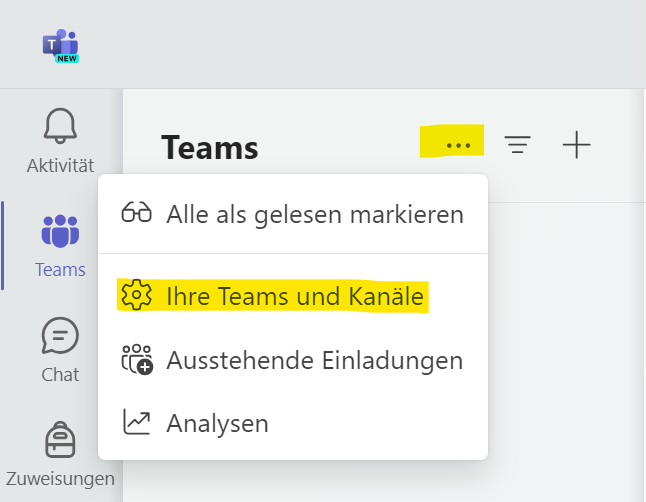The height and width of the screenshot is (502, 646).
Task: Click the plus icon to add a team
Action: (576, 146)
